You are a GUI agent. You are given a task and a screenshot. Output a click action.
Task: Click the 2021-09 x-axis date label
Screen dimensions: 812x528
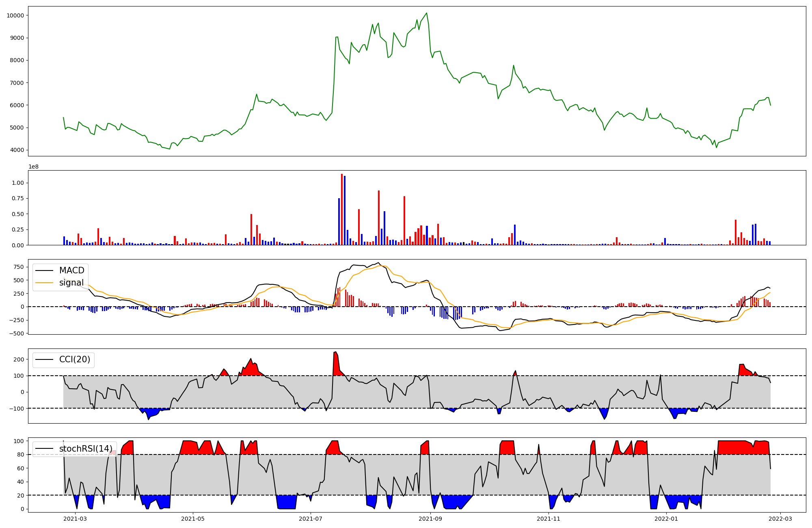430,518
